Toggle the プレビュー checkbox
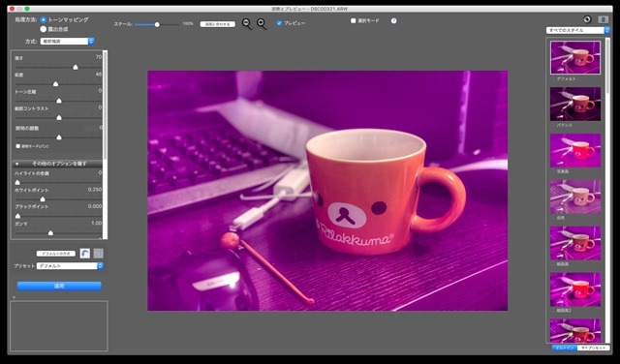 click(279, 23)
